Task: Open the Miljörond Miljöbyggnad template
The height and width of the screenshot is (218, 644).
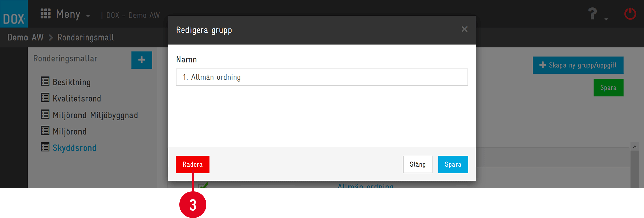Action: point(95,115)
